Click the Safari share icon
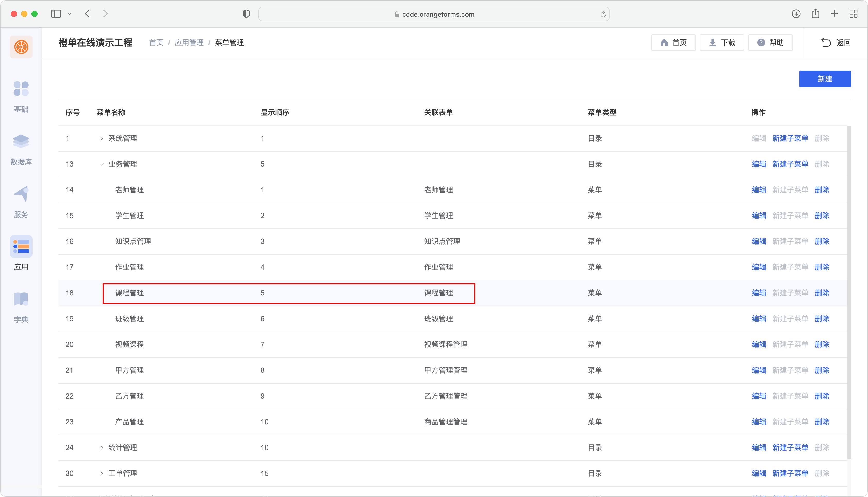 815,13
